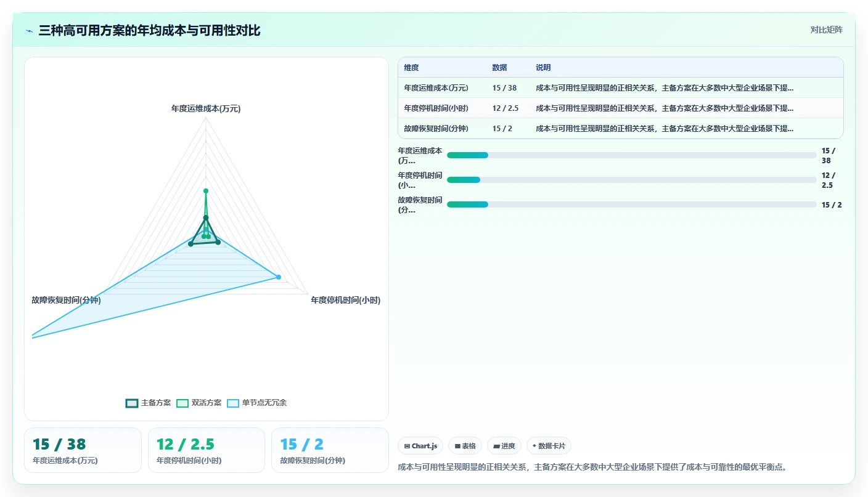
Task: Click the 对比矩阵 label in the header
Action: (x=826, y=30)
